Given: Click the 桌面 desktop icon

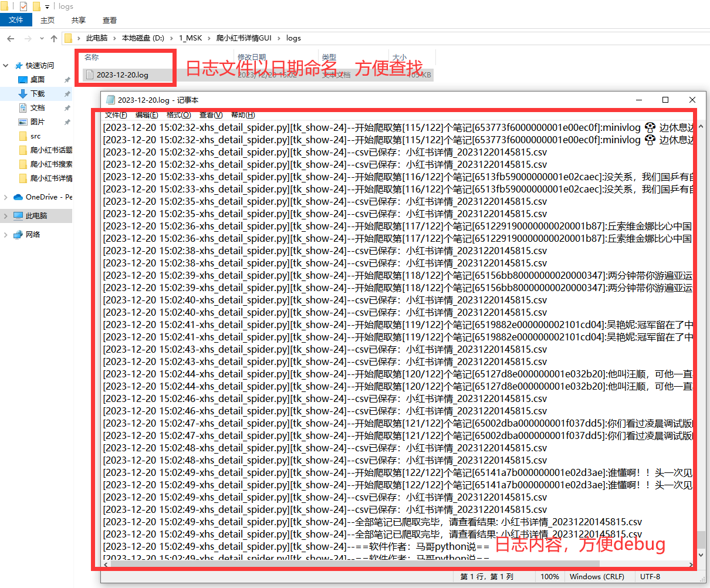Looking at the screenshot, I should click(23, 80).
